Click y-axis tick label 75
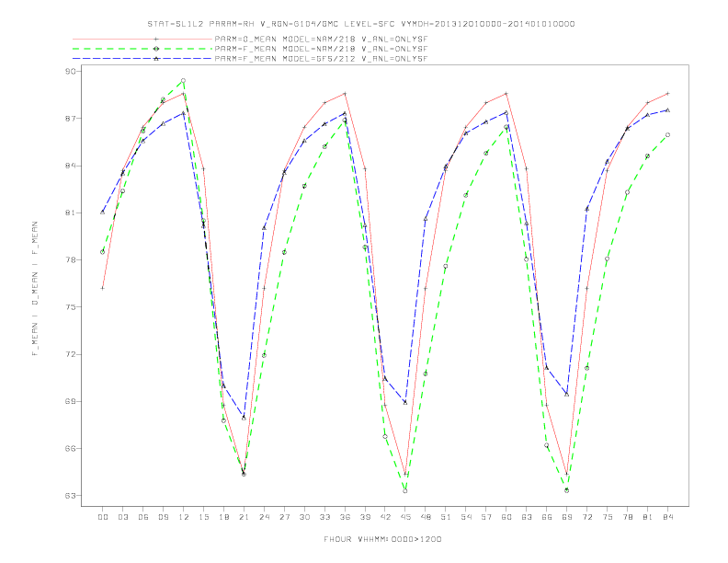Viewport: 728px width, 563px height. tap(72, 307)
